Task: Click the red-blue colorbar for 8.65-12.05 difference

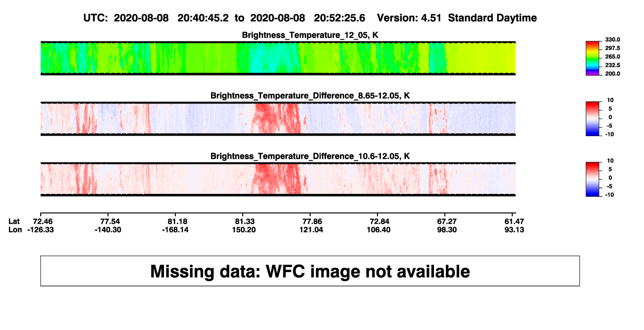Action: pos(593,119)
